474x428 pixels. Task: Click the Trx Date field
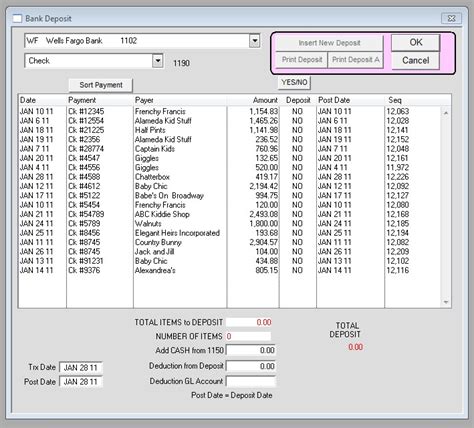(81, 368)
